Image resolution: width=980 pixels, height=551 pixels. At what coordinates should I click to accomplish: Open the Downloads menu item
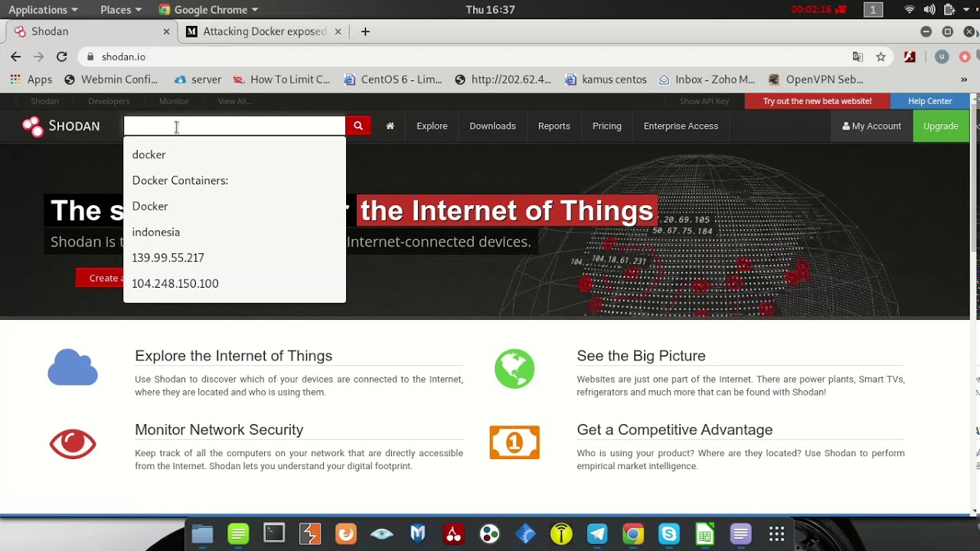(x=492, y=126)
